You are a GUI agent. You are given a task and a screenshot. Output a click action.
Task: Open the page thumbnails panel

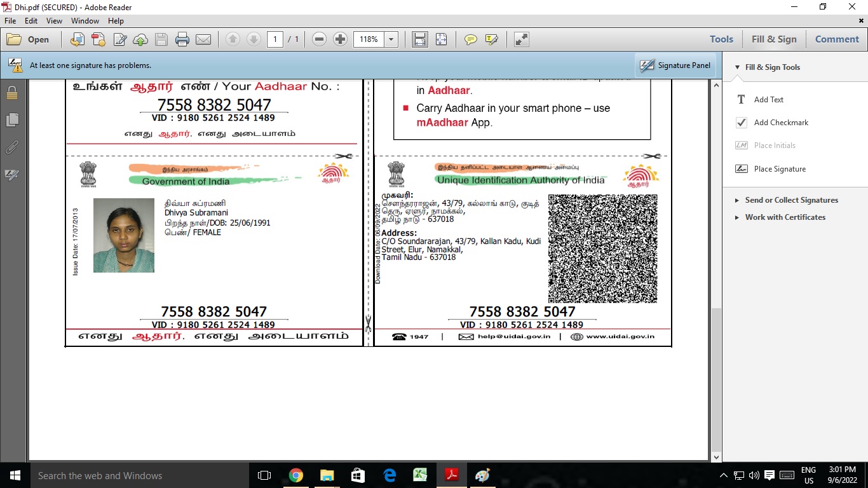(12, 119)
